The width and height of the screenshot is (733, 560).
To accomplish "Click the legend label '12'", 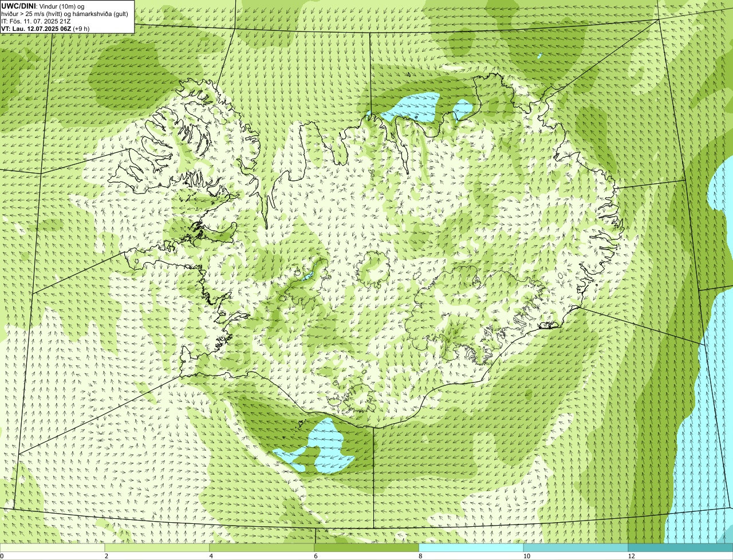I will tap(630, 556).
